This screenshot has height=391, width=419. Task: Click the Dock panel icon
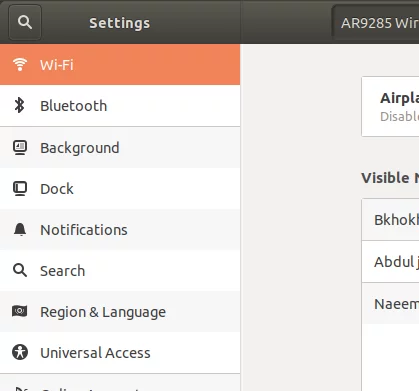point(20,189)
